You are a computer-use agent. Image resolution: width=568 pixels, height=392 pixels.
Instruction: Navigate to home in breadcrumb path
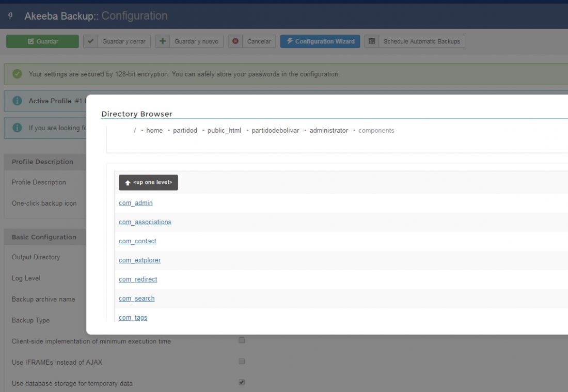(154, 131)
